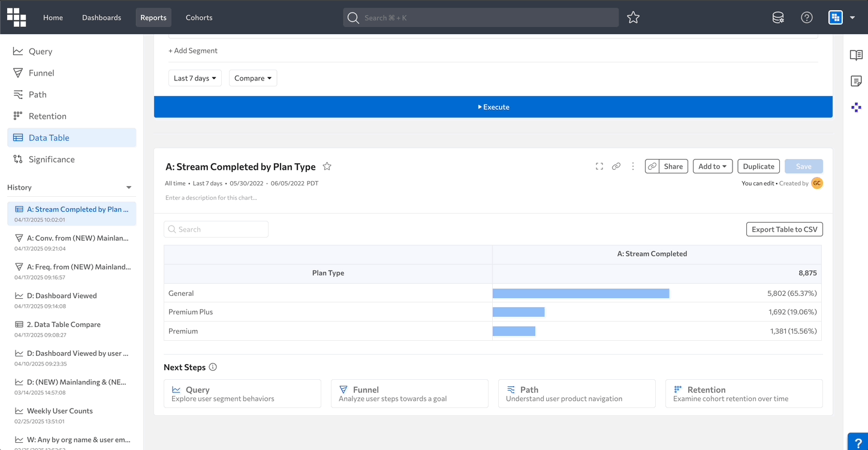Select the Reports tab
This screenshot has width=868, height=450.
click(153, 17)
